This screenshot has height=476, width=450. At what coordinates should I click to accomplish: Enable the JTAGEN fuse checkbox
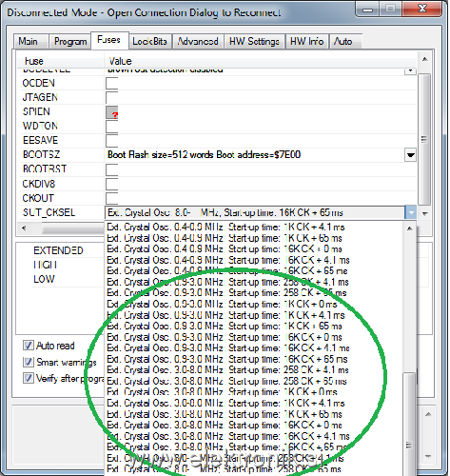click(x=111, y=97)
